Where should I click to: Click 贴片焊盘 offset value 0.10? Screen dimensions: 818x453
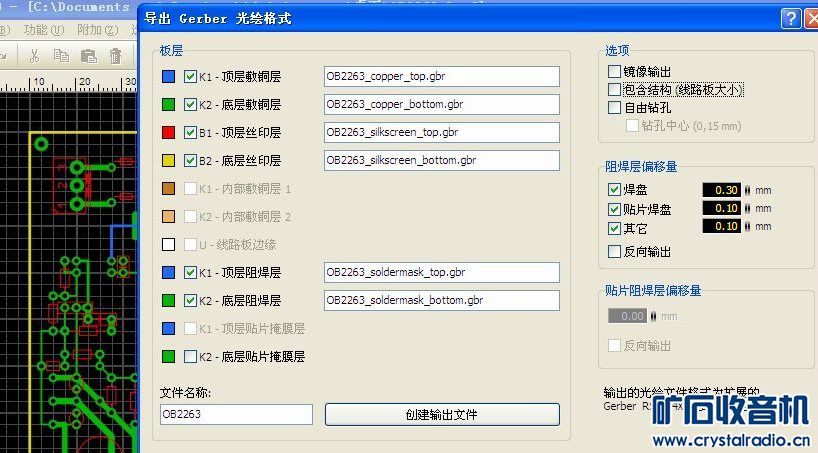[x=721, y=208]
